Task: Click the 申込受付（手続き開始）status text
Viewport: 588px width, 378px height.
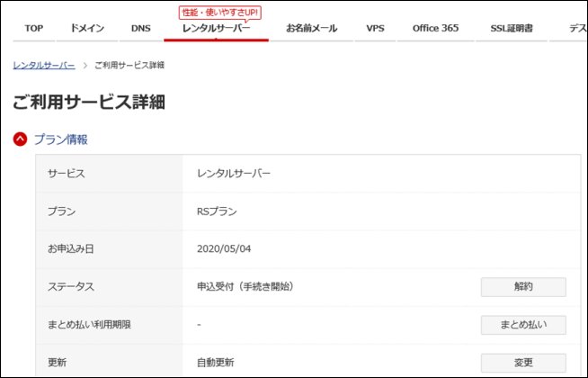Action: point(245,287)
